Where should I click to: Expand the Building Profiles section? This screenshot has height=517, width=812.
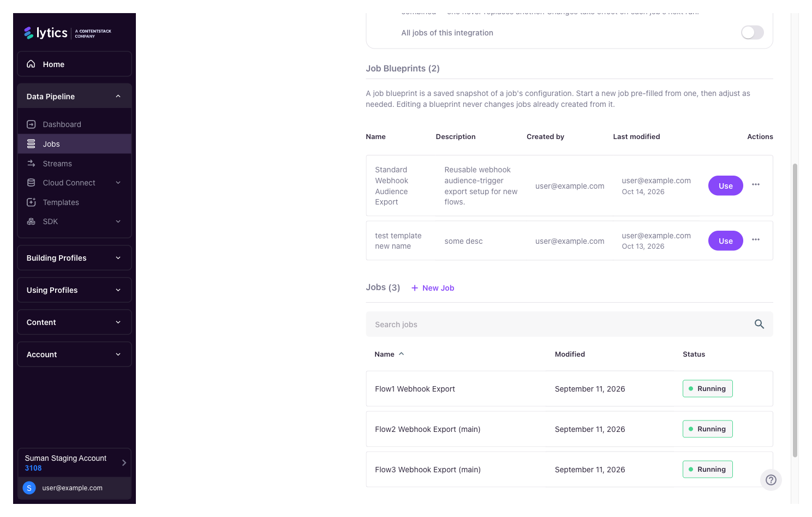coord(74,258)
